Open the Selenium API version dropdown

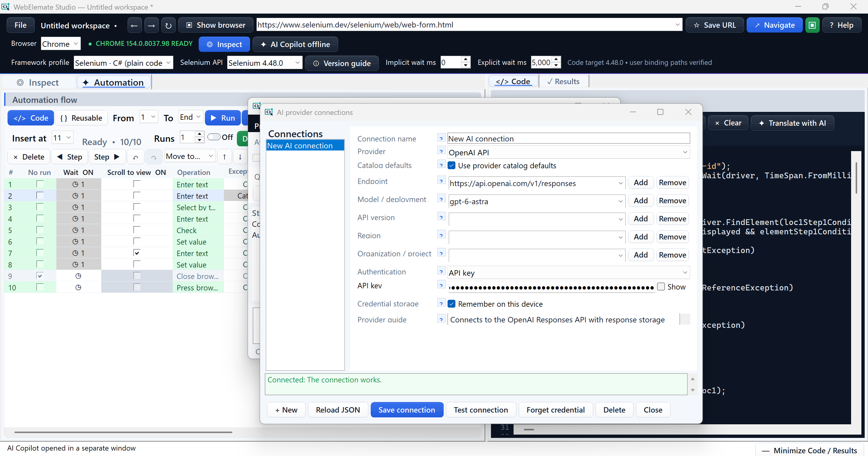tap(265, 63)
